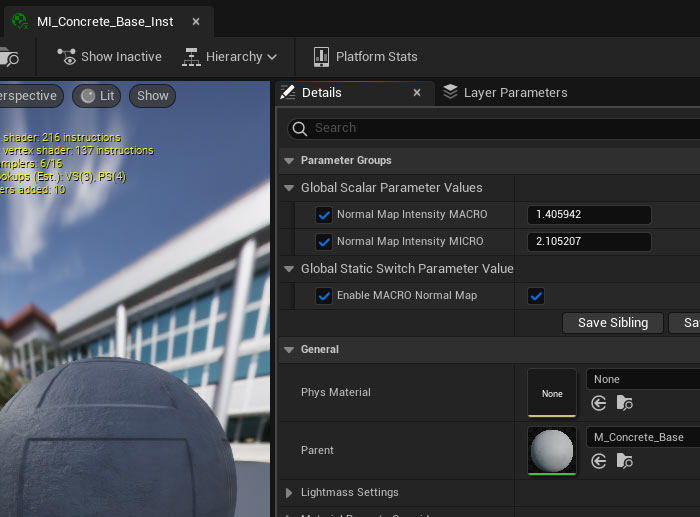Click the search magnifier icon in Details
The width and height of the screenshot is (700, 517).
tap(299, 128)
